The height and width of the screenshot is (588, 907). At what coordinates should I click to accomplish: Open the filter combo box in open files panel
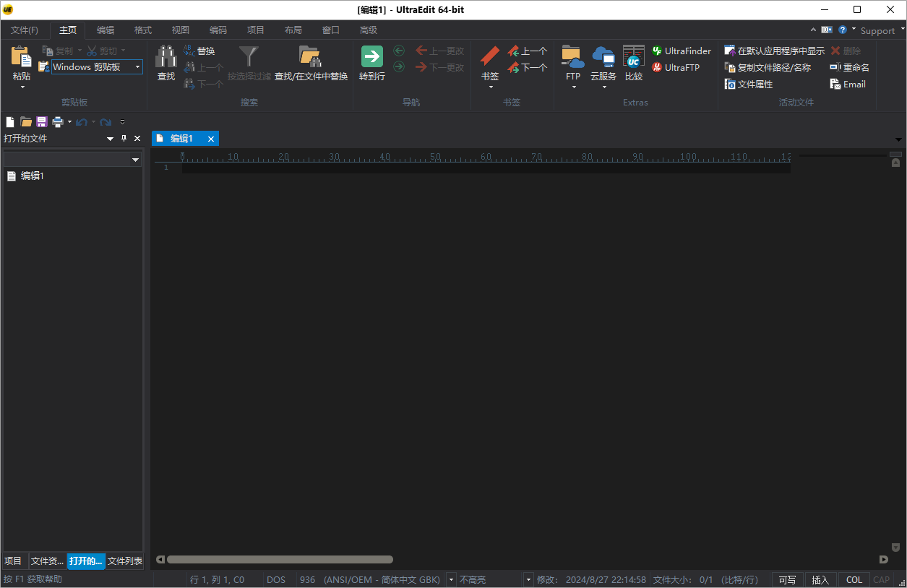(x=135, y=160)
